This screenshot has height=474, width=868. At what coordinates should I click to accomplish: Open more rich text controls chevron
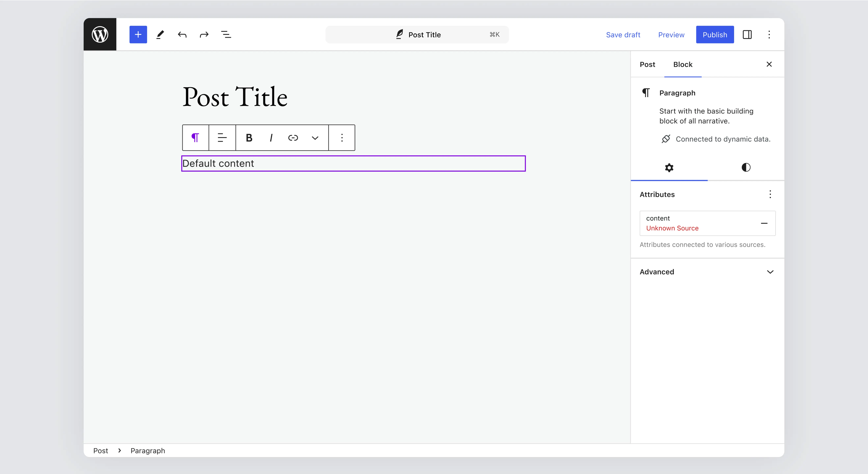click(315, 138)
